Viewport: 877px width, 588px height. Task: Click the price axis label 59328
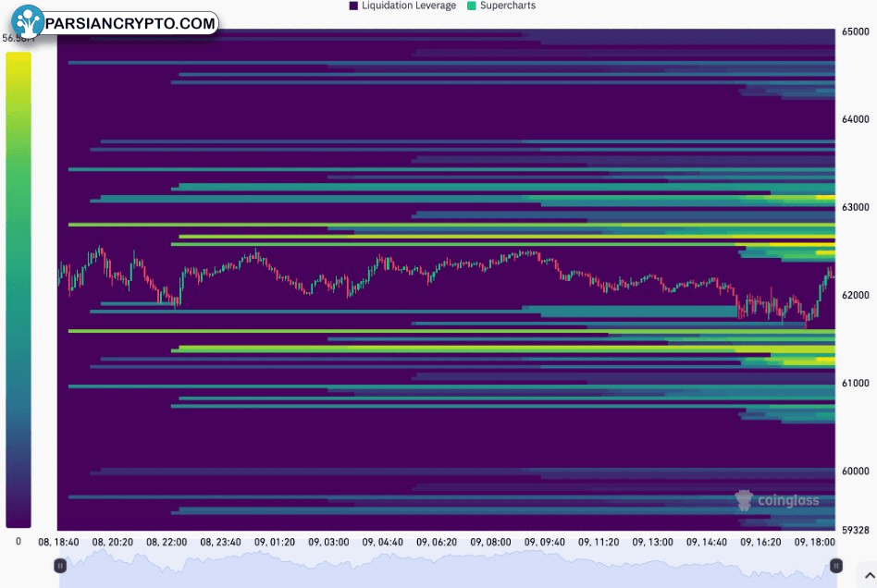click(x=855, y=530)
